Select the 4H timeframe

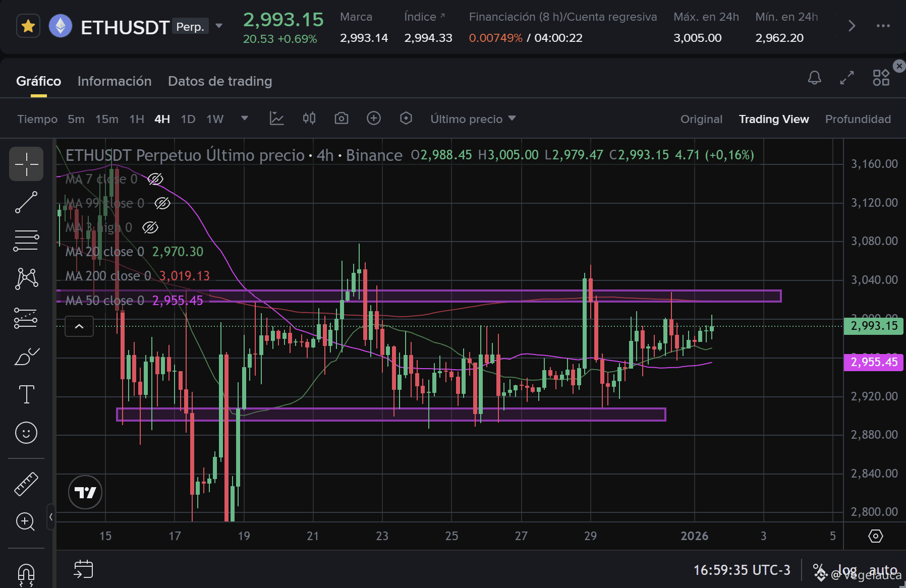(x=162, y=119)
